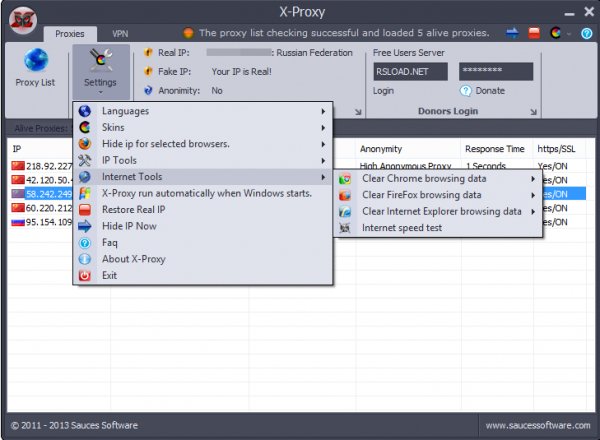Expand Clear Internet Explorer browsing data arrow

533,212
